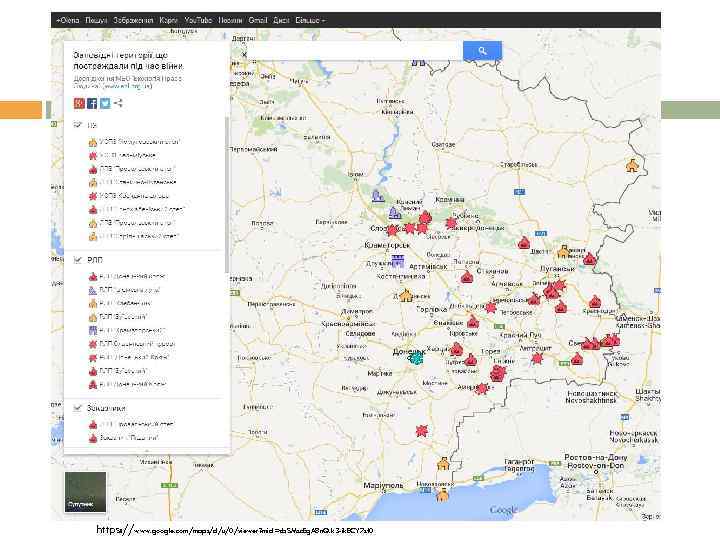Click the map title heading text
The width and height of the screenshot is (720, 540).
pyautogui.click(x=129, y=61)
